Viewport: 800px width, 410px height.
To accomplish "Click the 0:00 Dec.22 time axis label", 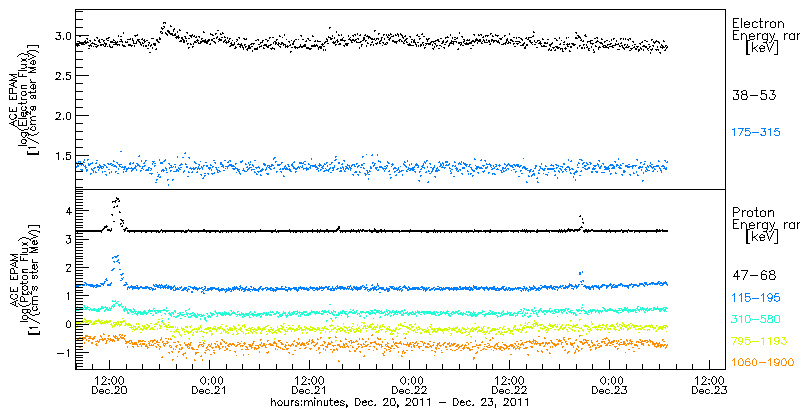I will pos(410,386).
